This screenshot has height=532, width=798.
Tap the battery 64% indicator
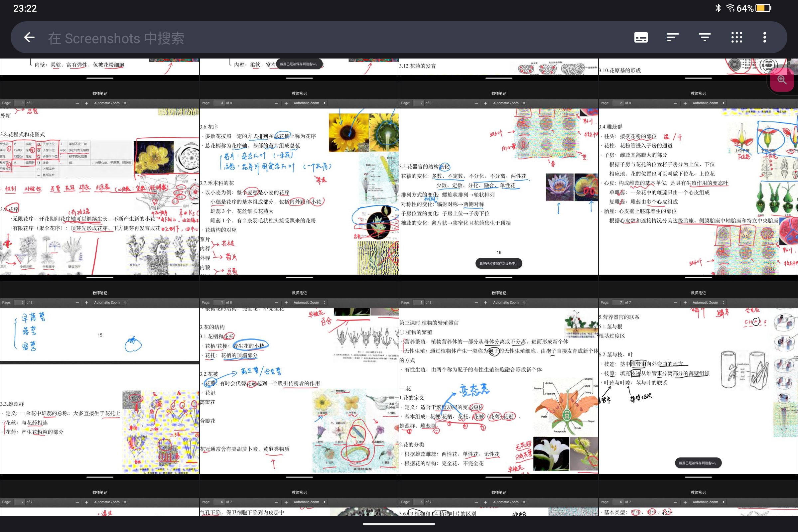click(754, 8)
